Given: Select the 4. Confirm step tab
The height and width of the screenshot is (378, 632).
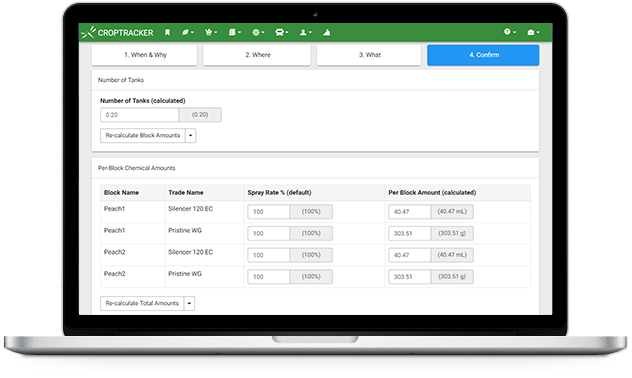Looking at the screenshot, I should pyautogui.click(x=483, y=55).
